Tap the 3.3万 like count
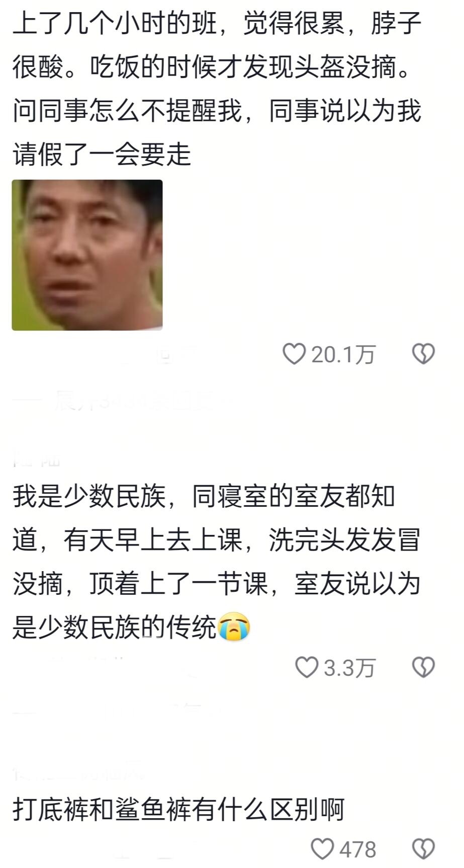464x868 pixels. click(x=349, y=668)
